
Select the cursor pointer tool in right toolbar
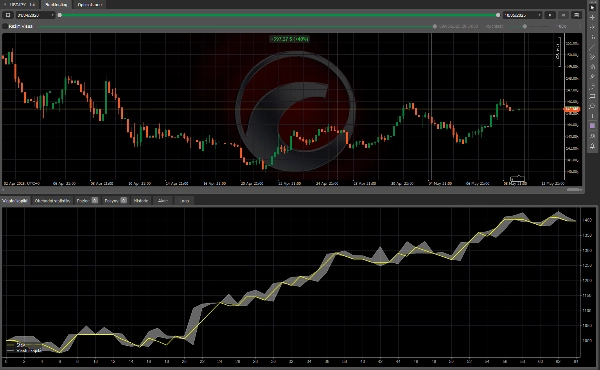point(592,7)
